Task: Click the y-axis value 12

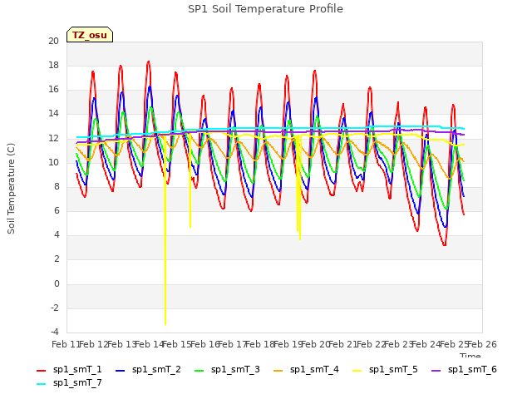Action: (53, 138)
